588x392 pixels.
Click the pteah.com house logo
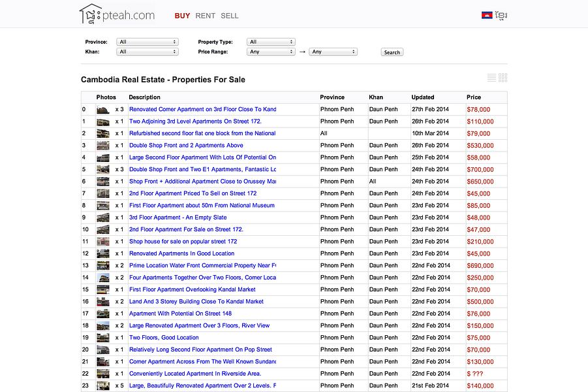[117, 14]
